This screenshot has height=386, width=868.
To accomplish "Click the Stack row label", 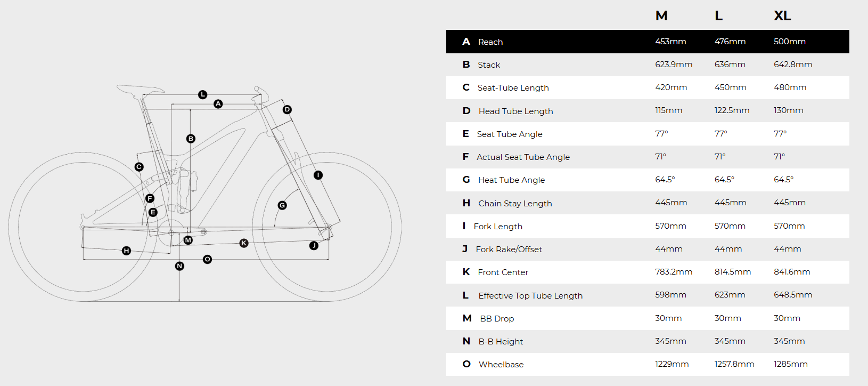I will (x=489, y=65).
